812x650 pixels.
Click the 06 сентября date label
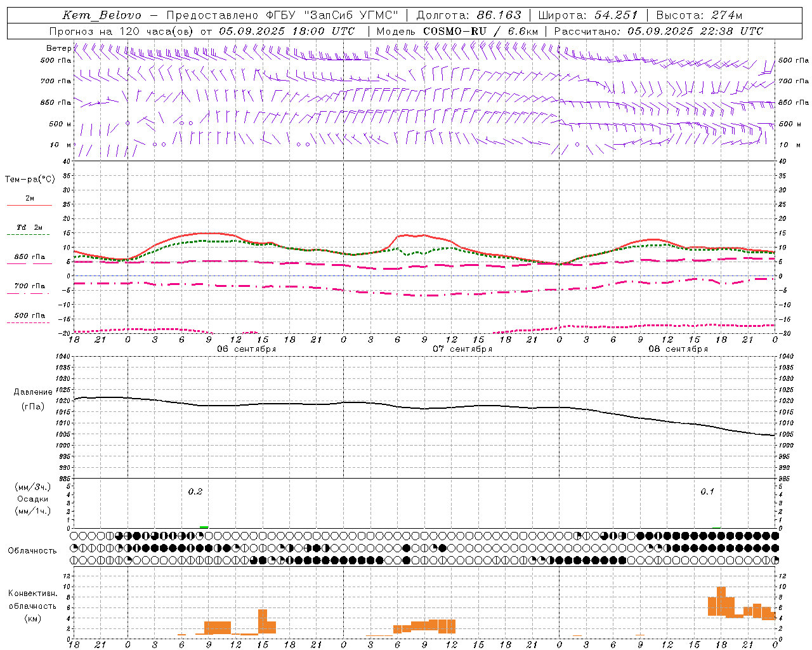click(x=246, y=349)
